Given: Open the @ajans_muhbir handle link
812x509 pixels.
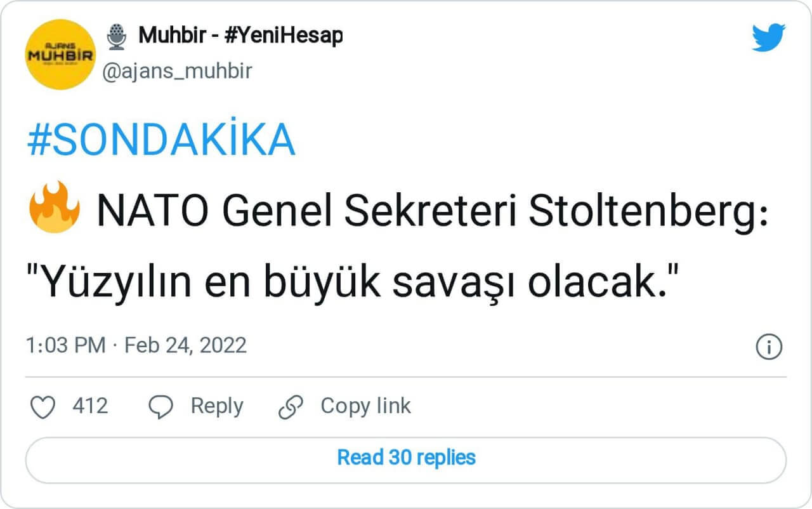Looking at the screenshot, I should 177,71.
